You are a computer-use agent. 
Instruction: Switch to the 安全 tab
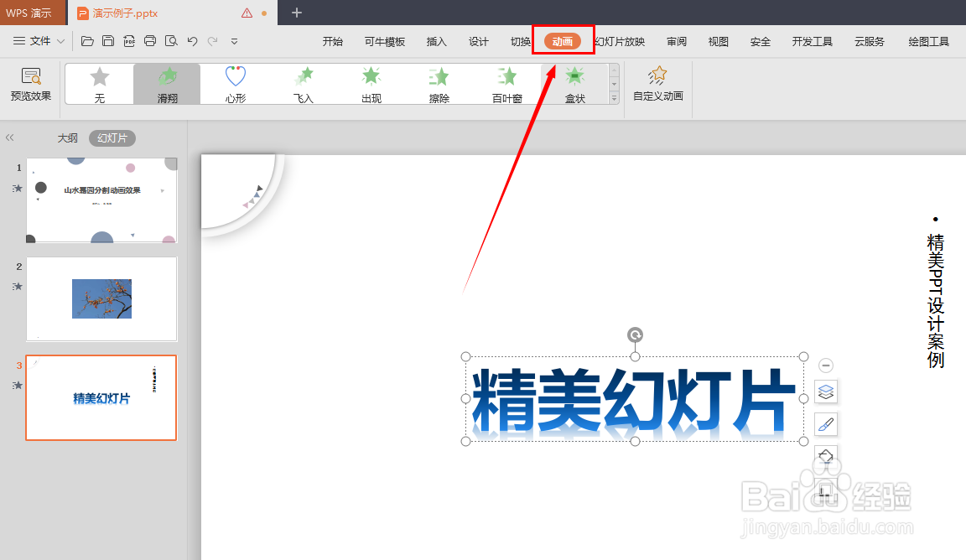pos(761,41)
